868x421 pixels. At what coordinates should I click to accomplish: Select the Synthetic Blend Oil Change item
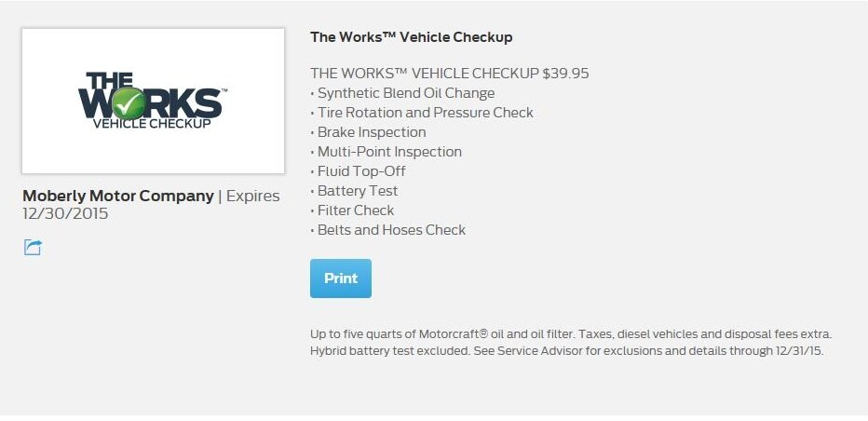click(x=405, y=93)
